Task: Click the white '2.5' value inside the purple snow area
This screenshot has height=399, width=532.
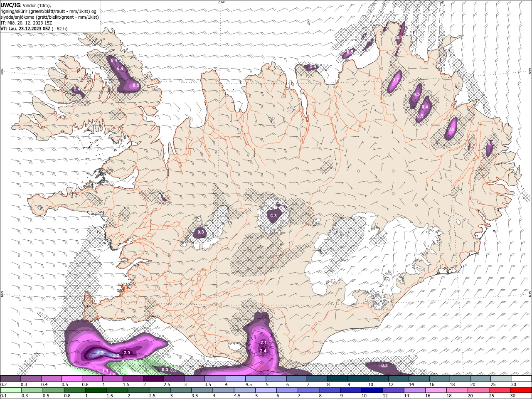Action: (127, 352)
